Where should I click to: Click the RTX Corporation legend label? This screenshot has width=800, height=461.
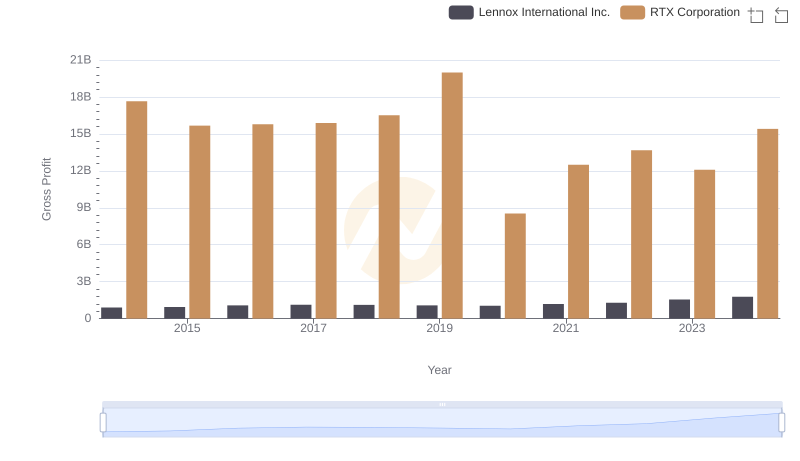click(x=694, y=12)
